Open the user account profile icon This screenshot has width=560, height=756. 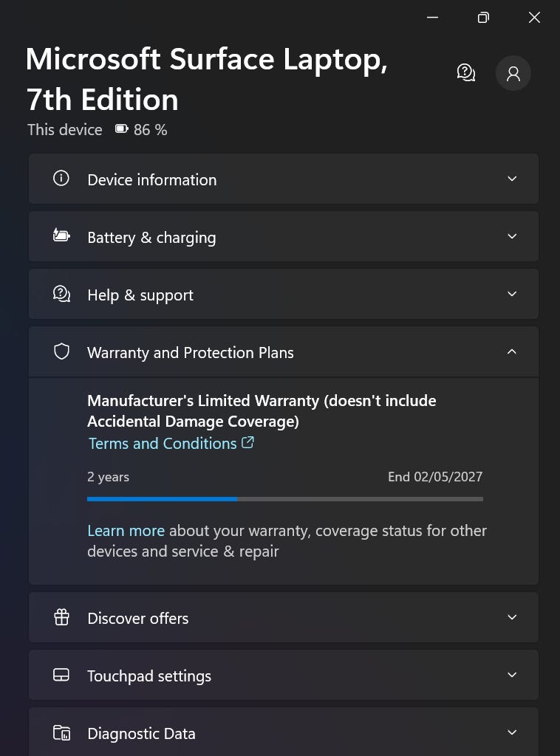click(x=513, y=73)
